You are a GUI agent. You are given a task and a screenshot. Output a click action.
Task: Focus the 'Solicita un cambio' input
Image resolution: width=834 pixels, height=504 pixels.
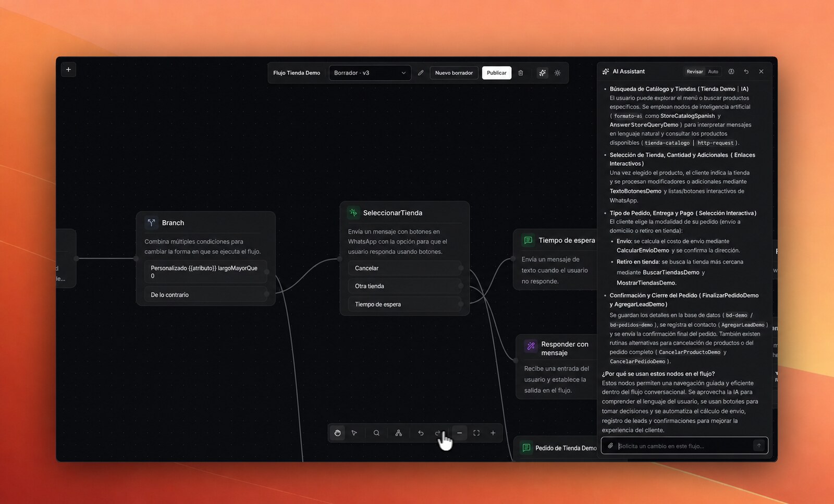point(683,446)
